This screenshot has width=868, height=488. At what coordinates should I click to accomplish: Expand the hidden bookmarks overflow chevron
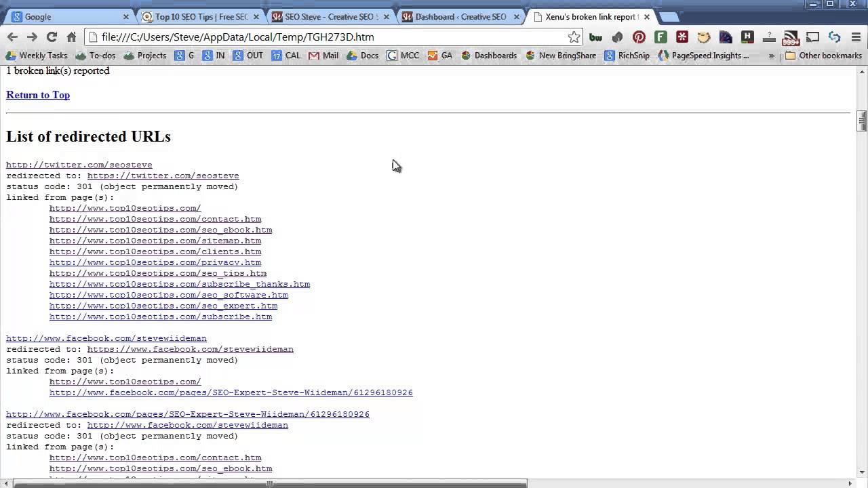(x=772, y=56)
